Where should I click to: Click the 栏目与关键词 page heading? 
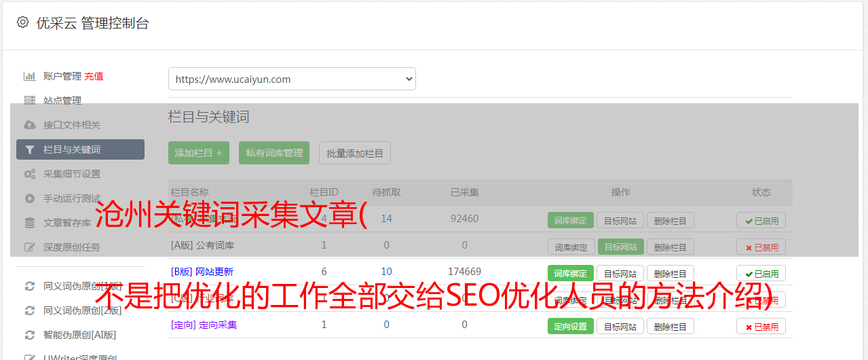pos(208,117)
